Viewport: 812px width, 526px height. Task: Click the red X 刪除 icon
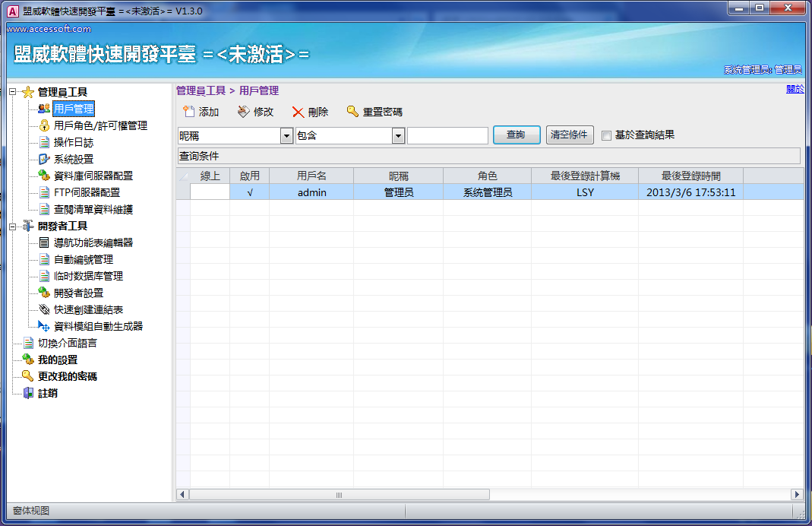coord(299,112)
